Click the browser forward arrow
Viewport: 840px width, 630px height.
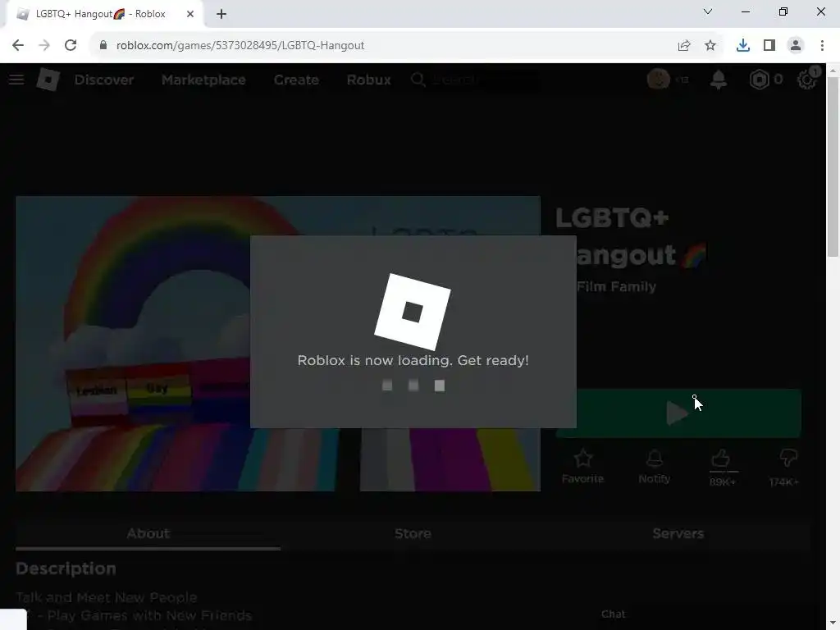coord(44,46)
